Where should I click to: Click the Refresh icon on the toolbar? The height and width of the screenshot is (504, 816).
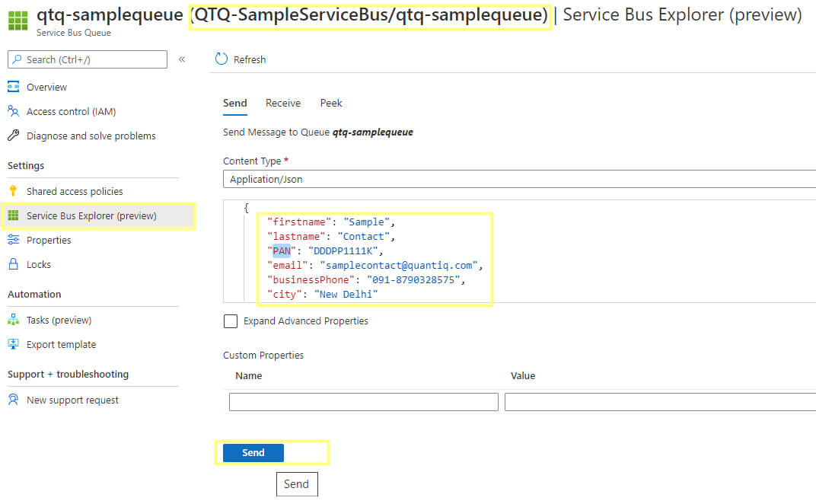tap(222, 59)
